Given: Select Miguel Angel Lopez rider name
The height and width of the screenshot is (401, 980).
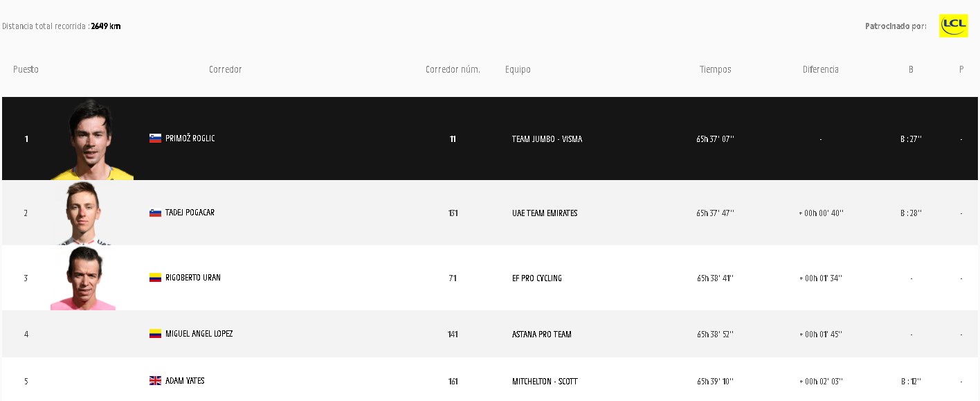Looking at the screenshot, I should (199, 334).
